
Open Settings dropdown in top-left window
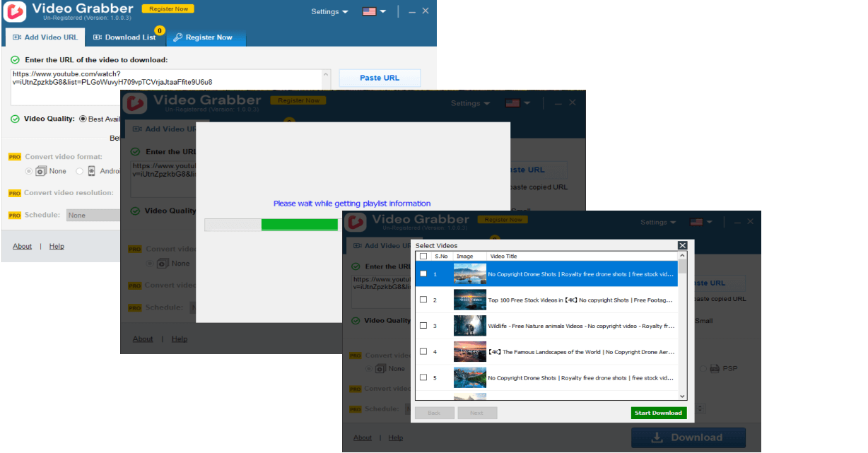pyautogui.click(x=329, y=12)
